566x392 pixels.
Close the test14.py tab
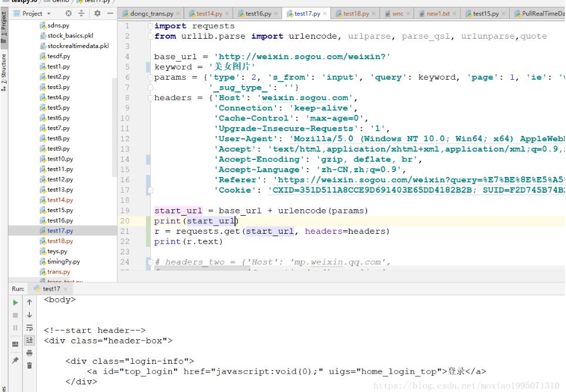[227, 13]
